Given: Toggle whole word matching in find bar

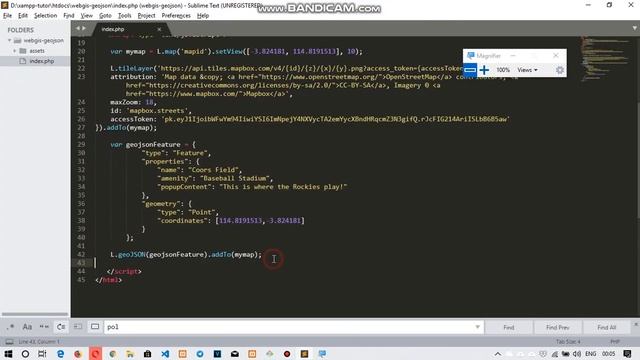Looking at the screenshot, I should pos(44,327).
